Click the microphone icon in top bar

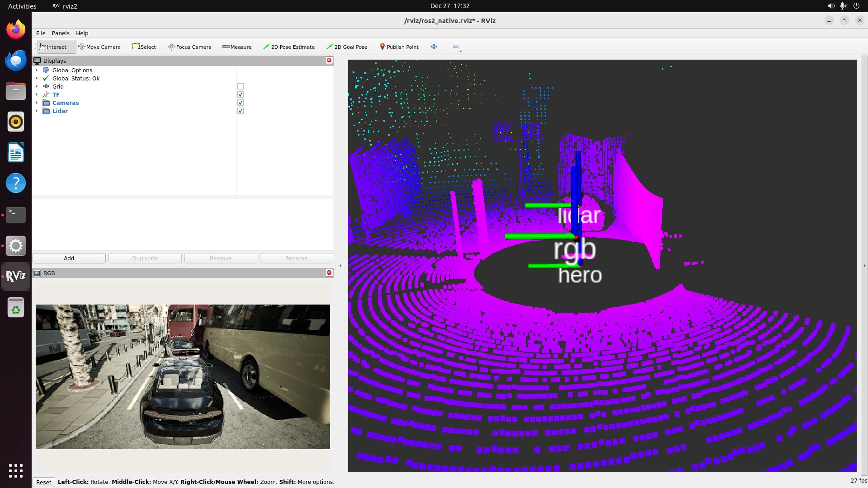[844, 6]
